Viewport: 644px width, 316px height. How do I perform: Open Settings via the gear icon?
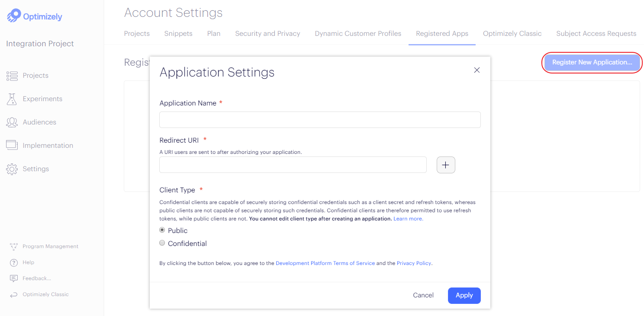(12, 169)
